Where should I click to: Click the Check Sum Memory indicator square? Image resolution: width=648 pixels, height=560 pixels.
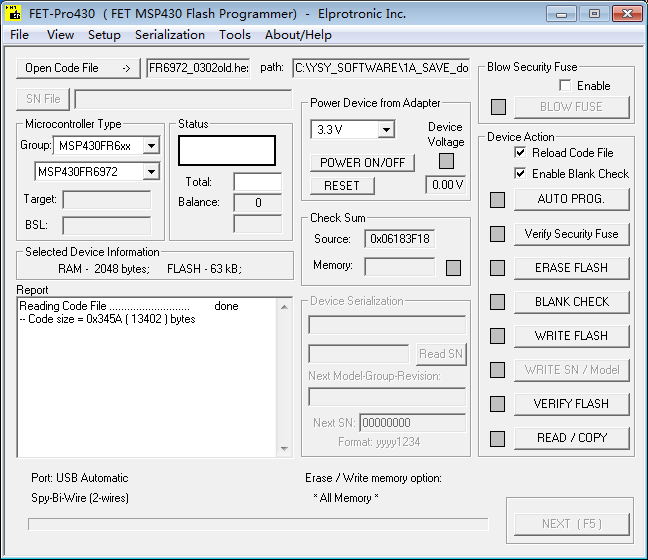[x=453, y=268]
